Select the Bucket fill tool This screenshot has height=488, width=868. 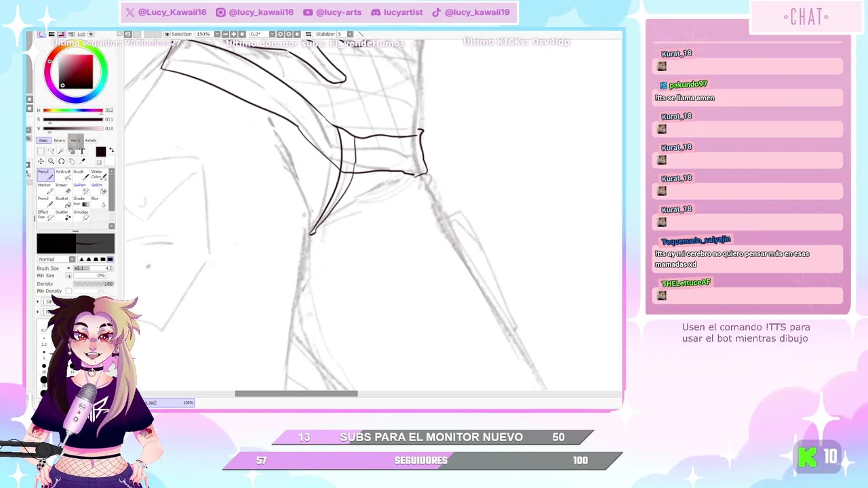[x=64, y=202]
